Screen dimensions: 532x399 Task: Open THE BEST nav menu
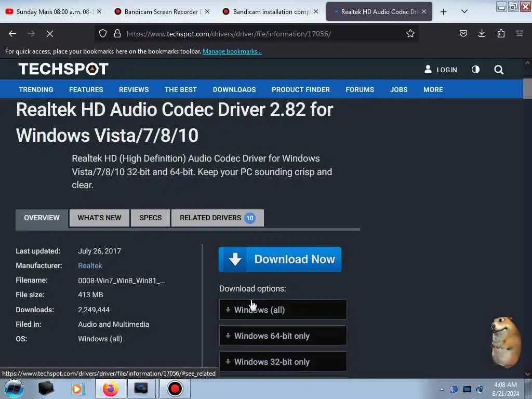180,89
